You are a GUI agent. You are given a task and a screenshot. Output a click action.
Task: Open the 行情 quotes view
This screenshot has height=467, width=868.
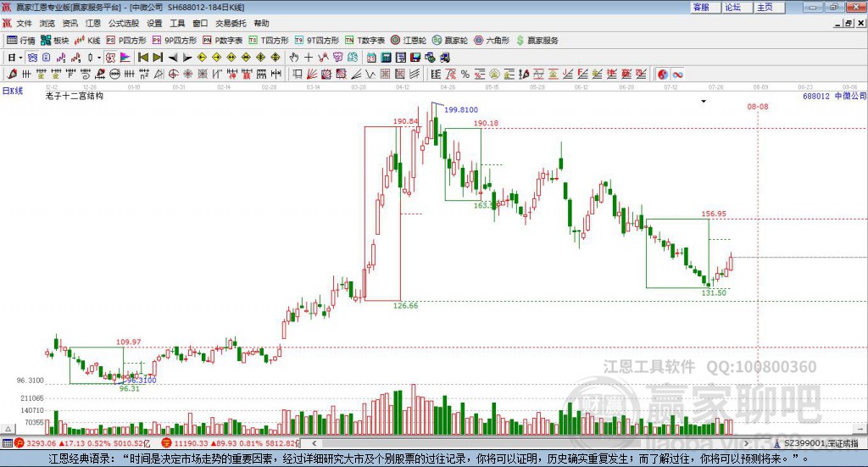(20, 41)
